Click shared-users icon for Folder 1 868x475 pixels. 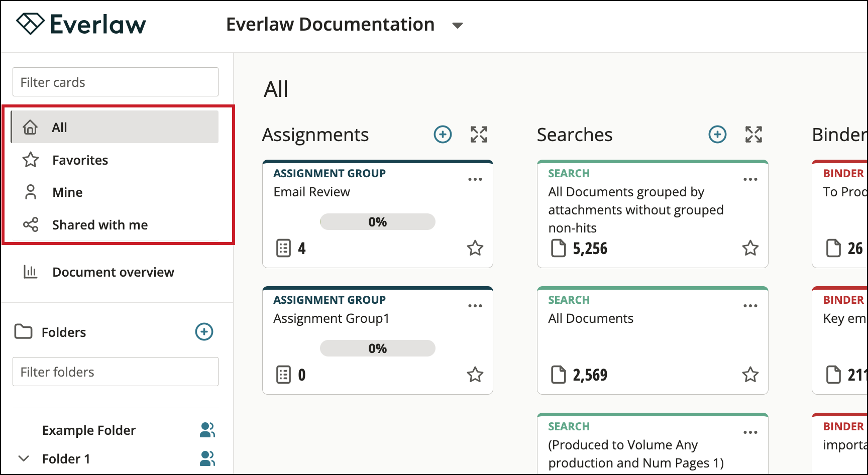pyautogui.click(x=207, y=458)
